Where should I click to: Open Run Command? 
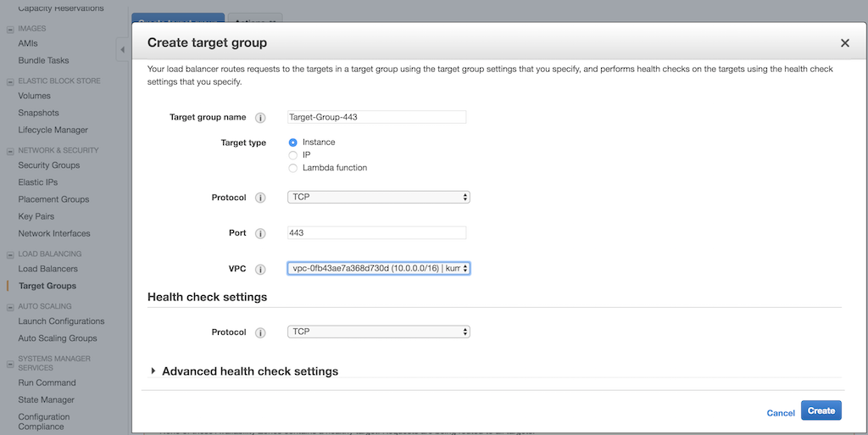[x=47, y=382]
